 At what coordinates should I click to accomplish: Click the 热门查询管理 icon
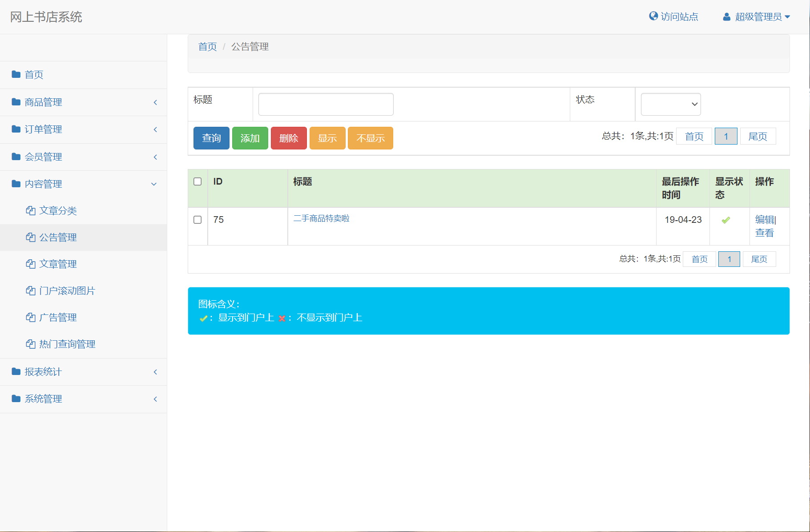30,344
